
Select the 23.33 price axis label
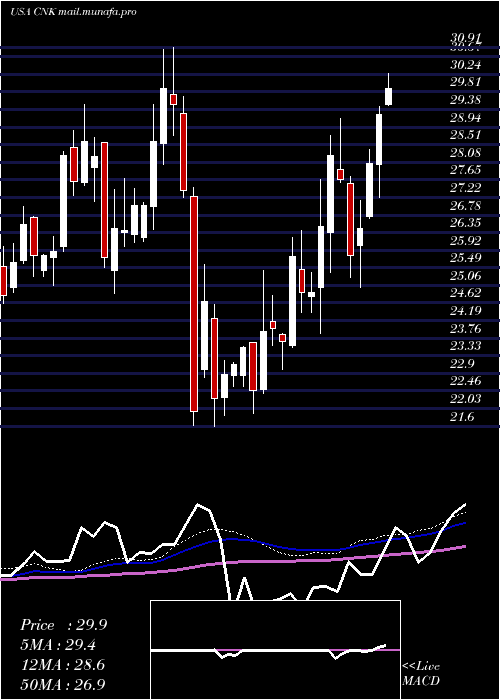[x=466, y=346]
